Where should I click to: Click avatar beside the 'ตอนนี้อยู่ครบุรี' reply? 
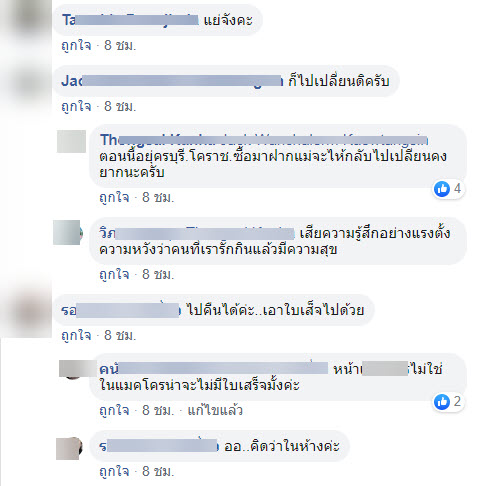(x=71, y=141)
